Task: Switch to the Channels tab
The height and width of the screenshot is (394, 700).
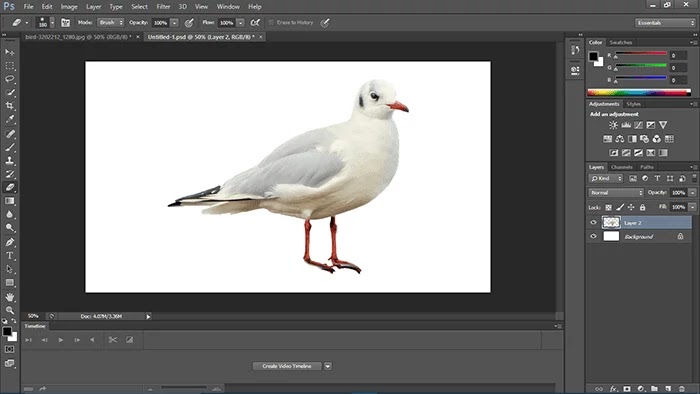Action: (621, 167)
